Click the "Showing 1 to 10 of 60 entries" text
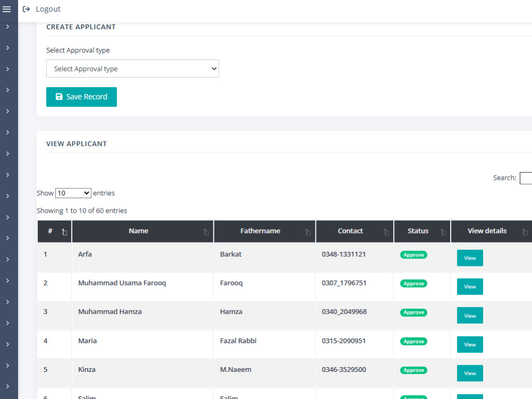This screenshot has width=532, height=399. [82, 211]
